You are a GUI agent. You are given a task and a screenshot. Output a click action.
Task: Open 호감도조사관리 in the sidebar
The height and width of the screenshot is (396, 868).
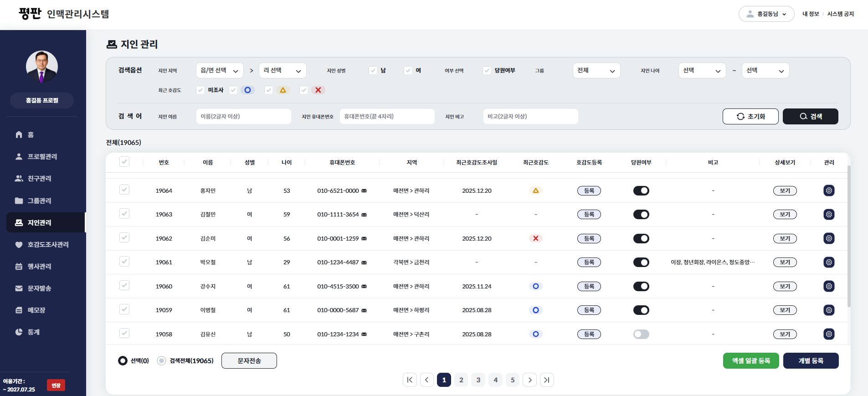pyautogui.click(x=48, y=245)
